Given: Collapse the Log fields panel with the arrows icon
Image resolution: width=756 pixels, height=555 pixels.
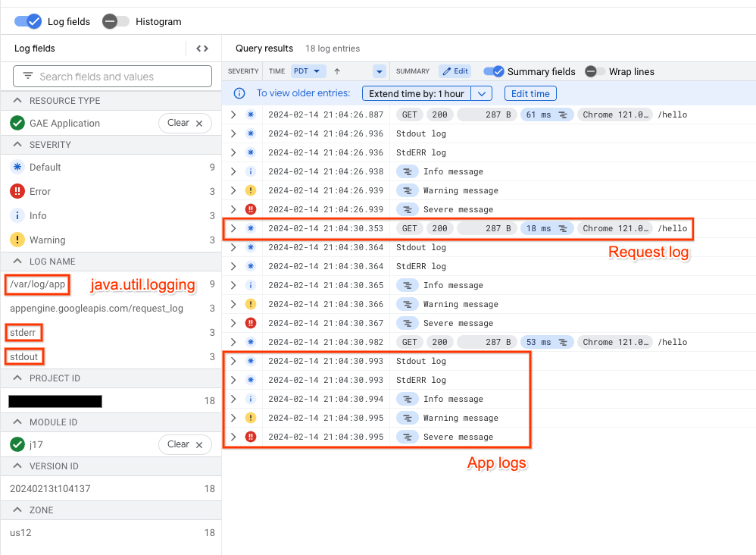Looking at the screenshot, I should (x=201, y=48).
